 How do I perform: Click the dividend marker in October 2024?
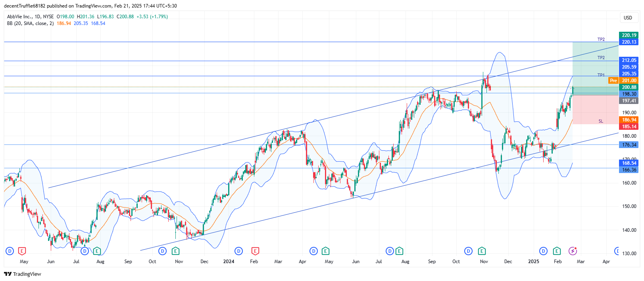click(x=469, y=251)
